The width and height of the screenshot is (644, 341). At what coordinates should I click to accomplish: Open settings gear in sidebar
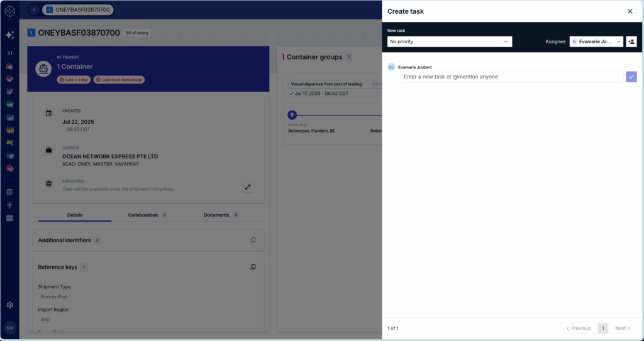(x=10, y=305)
